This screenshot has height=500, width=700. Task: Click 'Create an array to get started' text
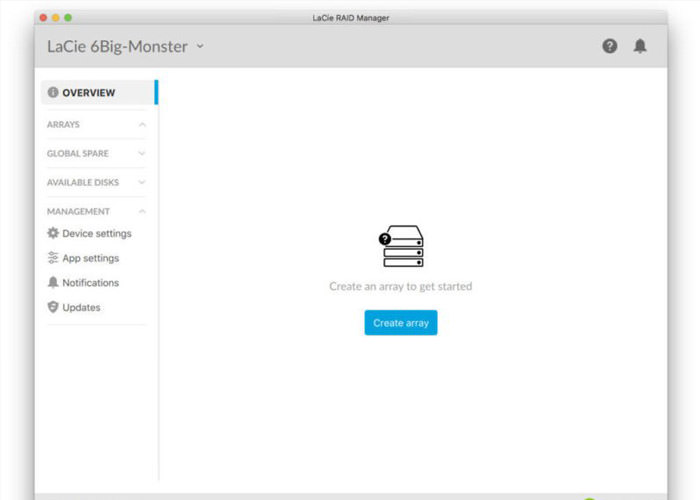pos(400,286)
